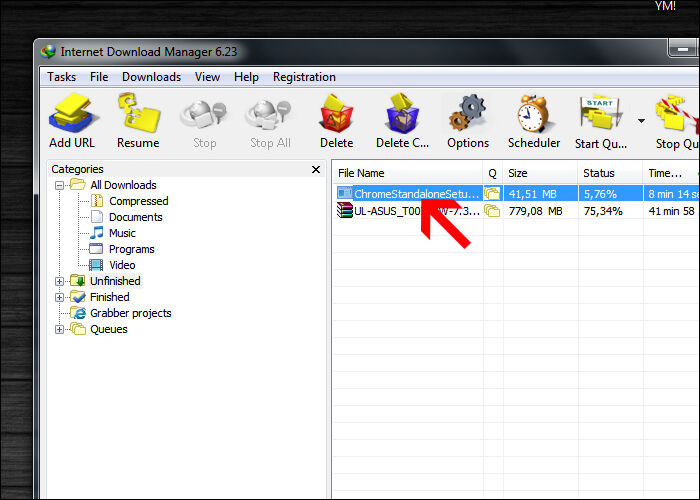Select the Music category
Screen dimensions: 700x500
[x=122, y=233]
